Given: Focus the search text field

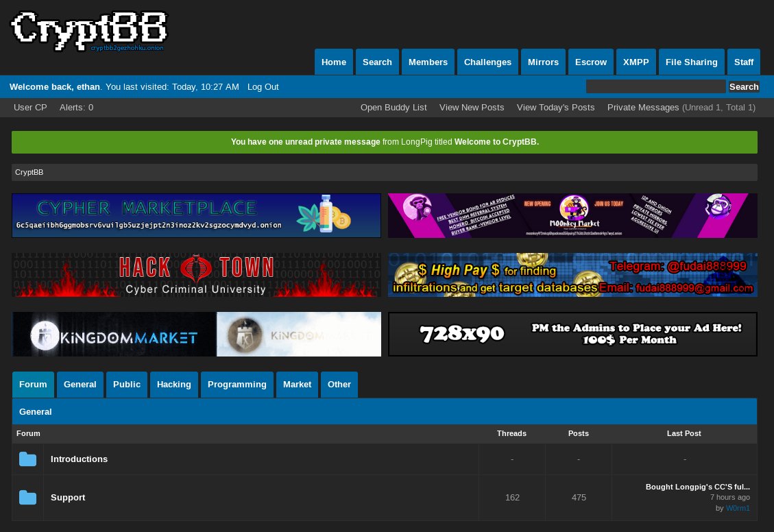Looking at the screenshot, I should (655, 87).
